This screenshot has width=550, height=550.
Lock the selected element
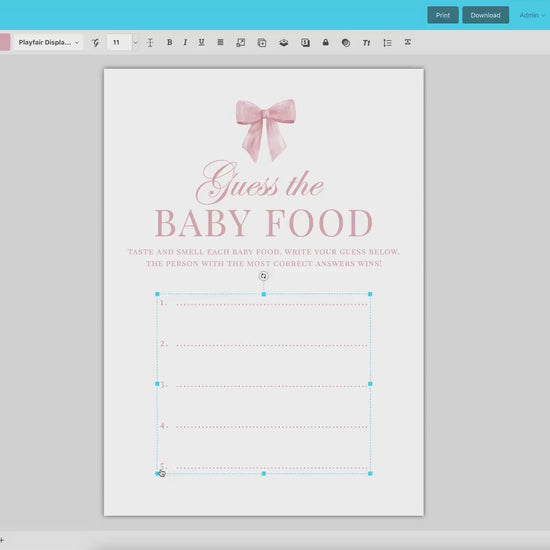(x=326, y=42)
